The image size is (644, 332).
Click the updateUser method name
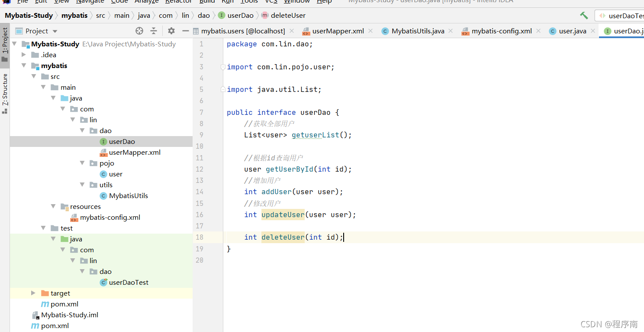283,215
